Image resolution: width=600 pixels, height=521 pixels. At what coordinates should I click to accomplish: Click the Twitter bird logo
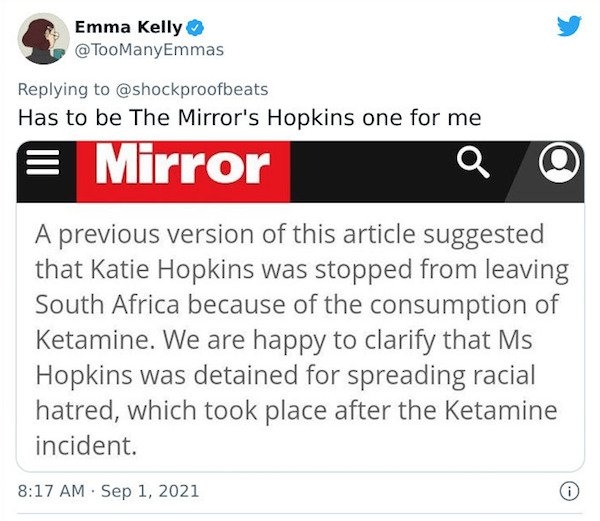click(569, 26)
